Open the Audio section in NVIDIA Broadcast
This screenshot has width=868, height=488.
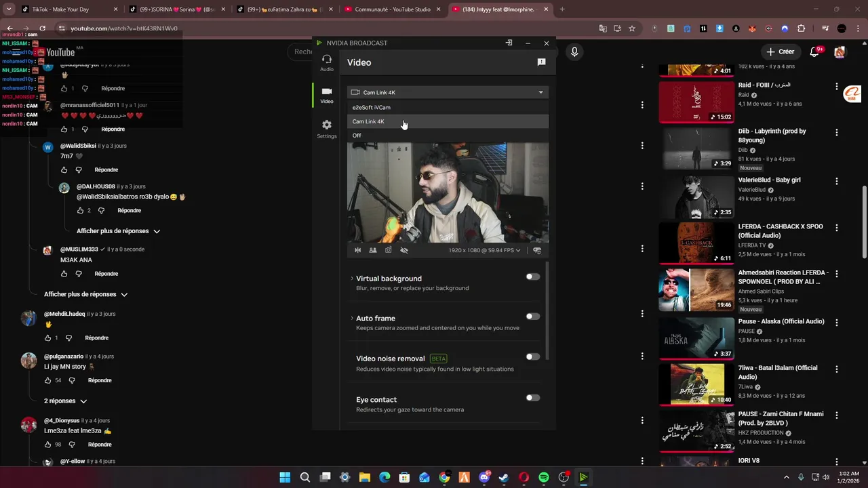coord(327,63)
